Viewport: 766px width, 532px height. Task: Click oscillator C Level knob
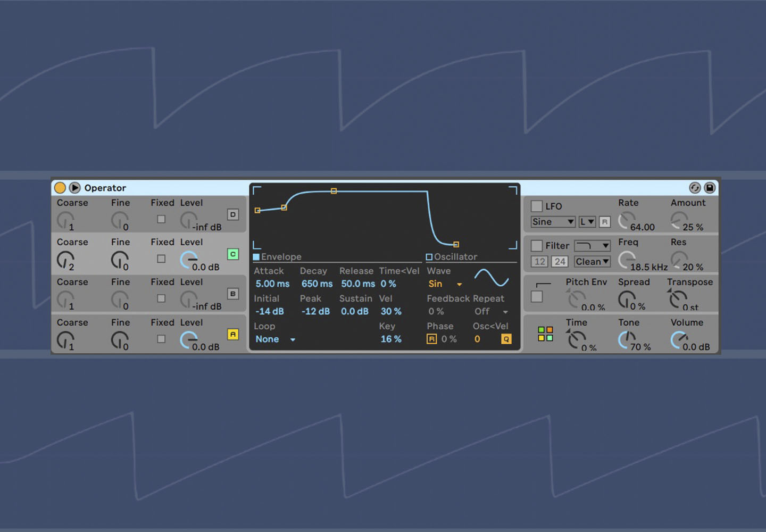point(189,260)
